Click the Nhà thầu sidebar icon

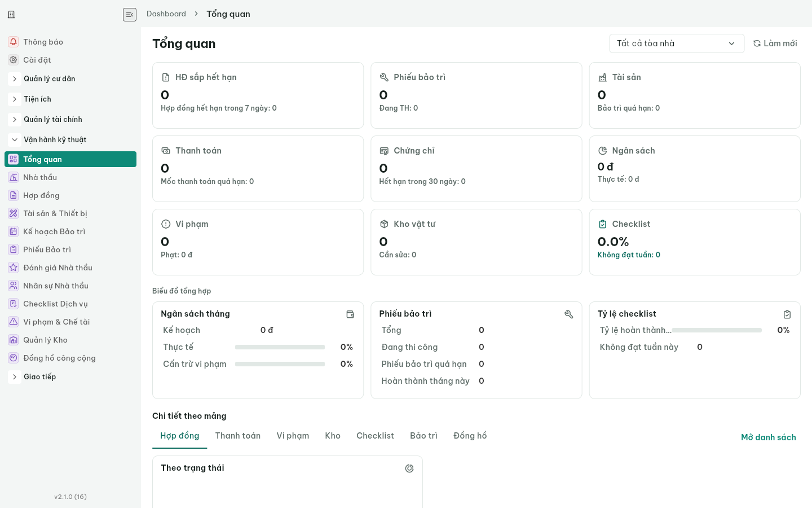14,177
